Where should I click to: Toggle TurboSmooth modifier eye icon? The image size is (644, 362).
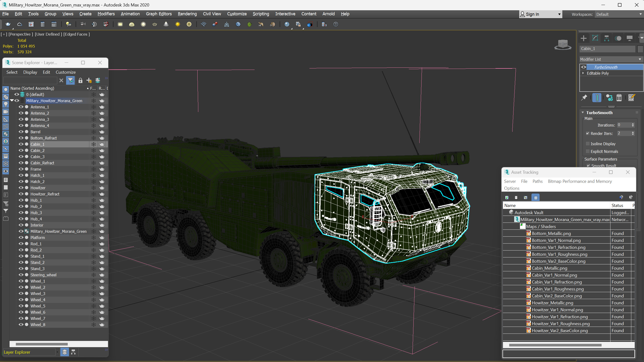583,67
